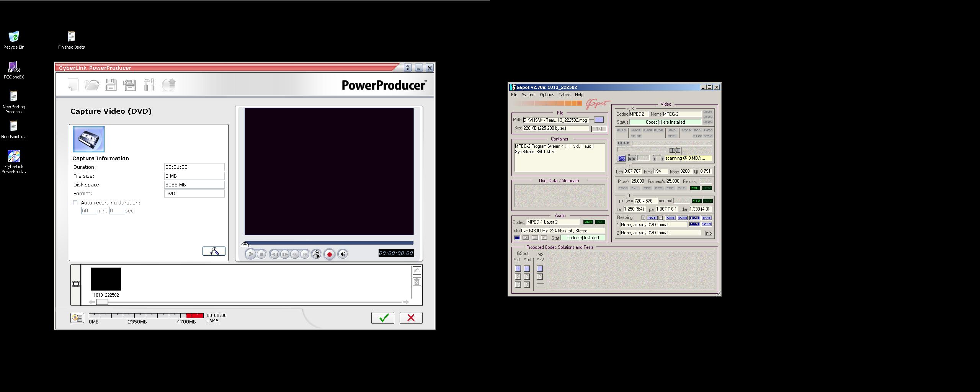Click GSpot Vid solution 1 button

point(518,269)
